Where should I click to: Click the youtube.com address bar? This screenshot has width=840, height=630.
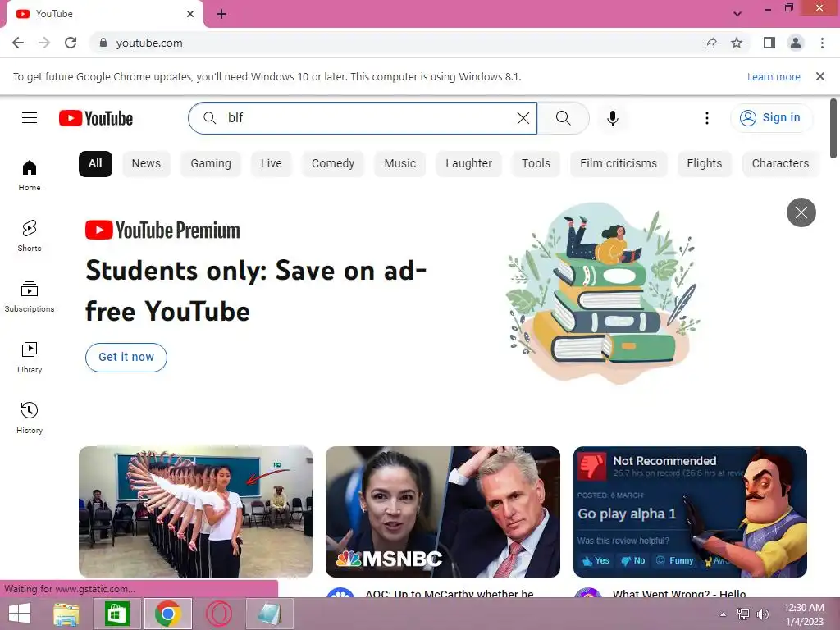click(396, 43)
